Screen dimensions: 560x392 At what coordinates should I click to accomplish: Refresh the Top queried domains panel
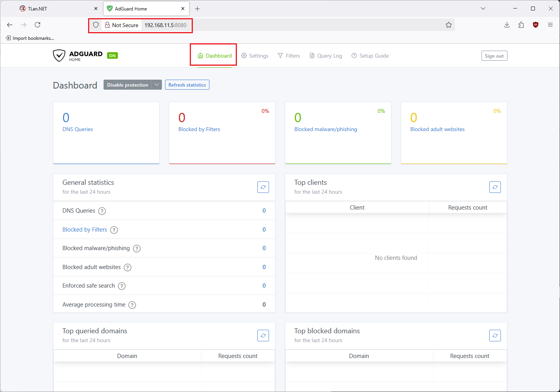coord(263,336)
